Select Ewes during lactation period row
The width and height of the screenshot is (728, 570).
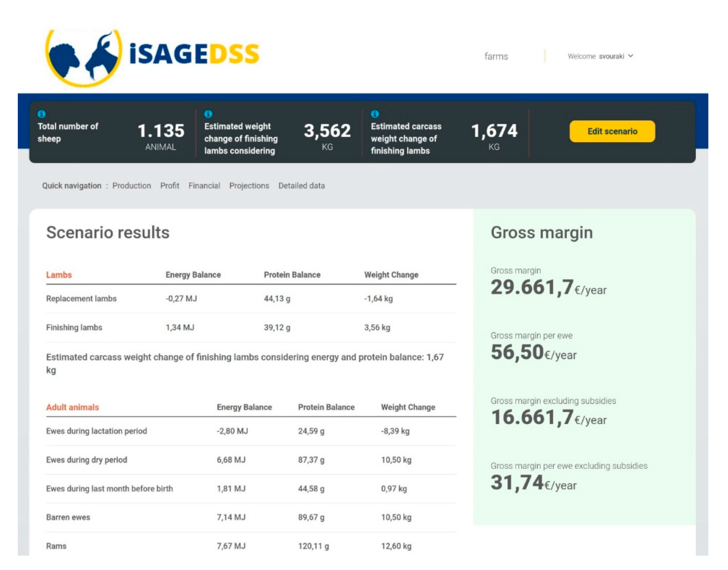[x=96, y=431]
